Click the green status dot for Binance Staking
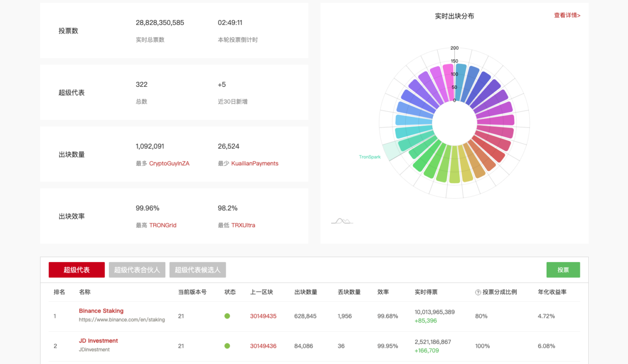The height and width of the screenshot is (364, 628). tap(227, 316)
